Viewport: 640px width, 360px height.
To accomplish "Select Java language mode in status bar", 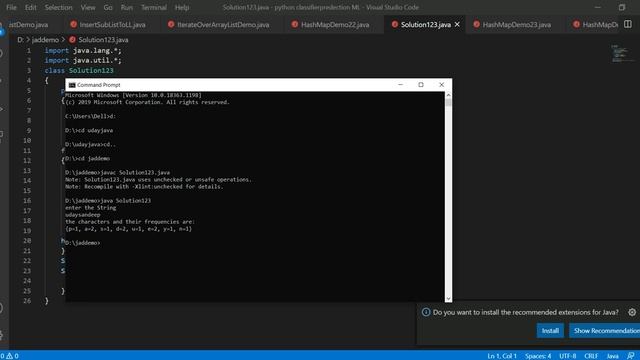I will tap(612, 356).
